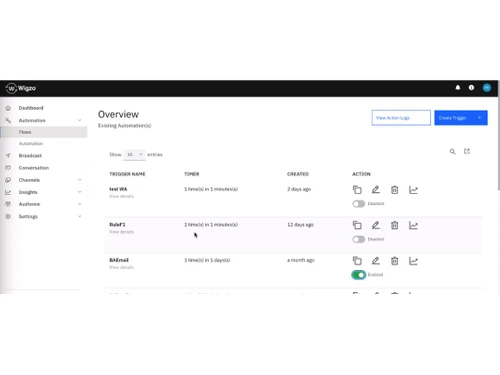Expand the Insights sidebar chevron
The width and height of the screenshot is (500, 375).
(x=79, y=192)
